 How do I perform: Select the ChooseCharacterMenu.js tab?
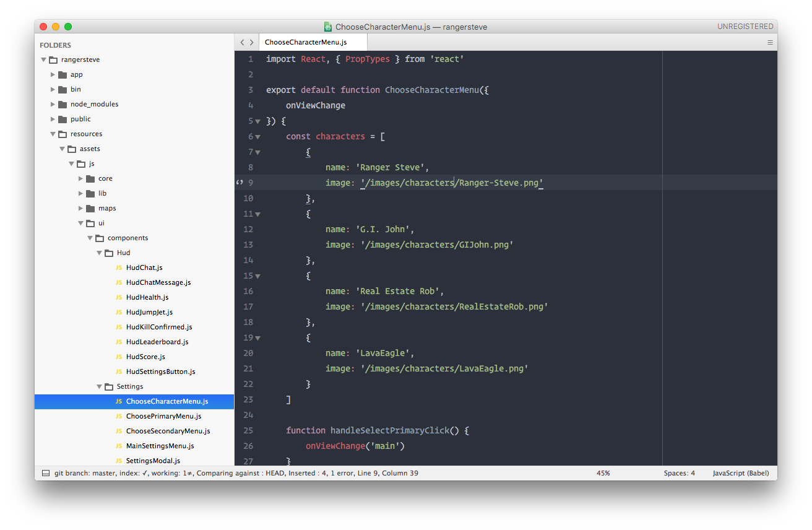click(x=306, y=43)
